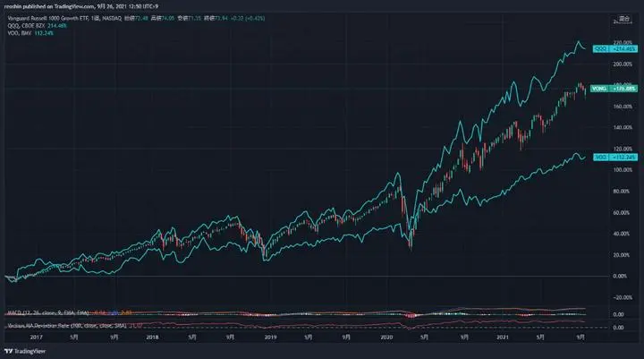Click the 140.00% level on the price scale
Viewport: 644px width, 359px height.
pyautogui.click(x=623, y=127)
